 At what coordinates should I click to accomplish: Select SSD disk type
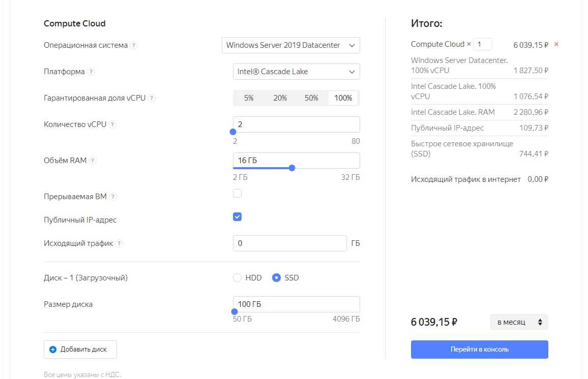pyautogui.click(x=276, y=278)
